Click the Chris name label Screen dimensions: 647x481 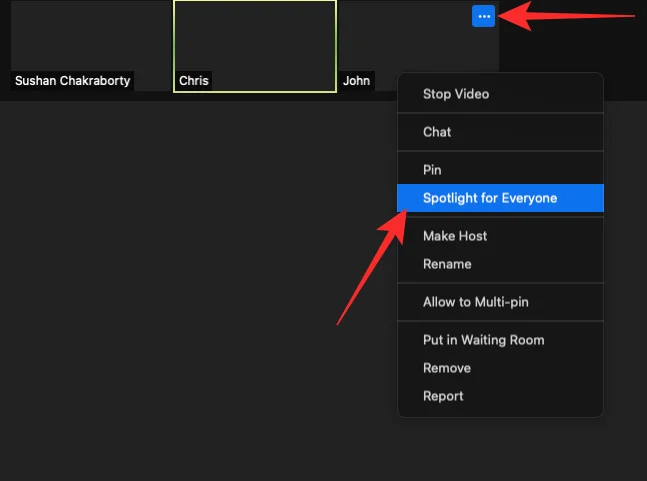point(194,81)
